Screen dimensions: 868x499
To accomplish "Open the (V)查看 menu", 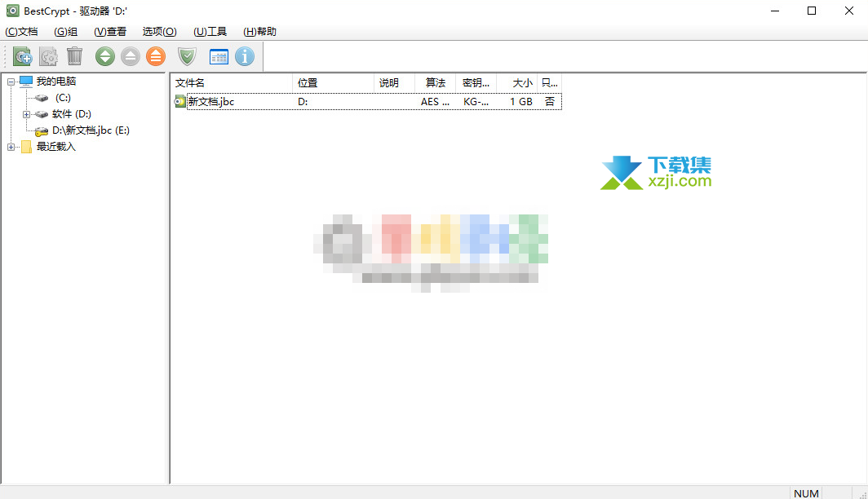I will pyautogui.click(x=109, y=32).
